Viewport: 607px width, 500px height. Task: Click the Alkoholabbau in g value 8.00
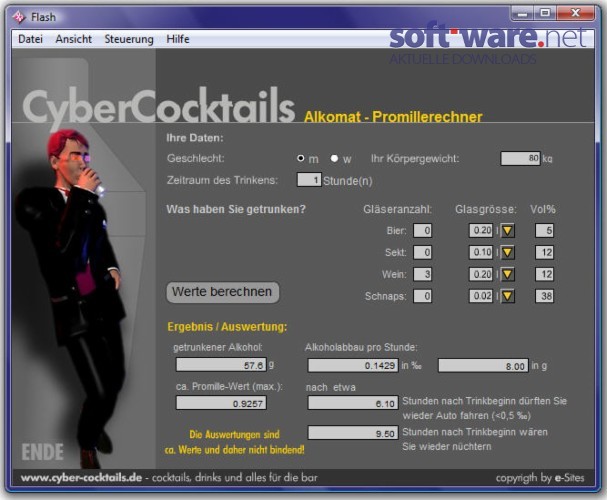[x=483, y=366]
